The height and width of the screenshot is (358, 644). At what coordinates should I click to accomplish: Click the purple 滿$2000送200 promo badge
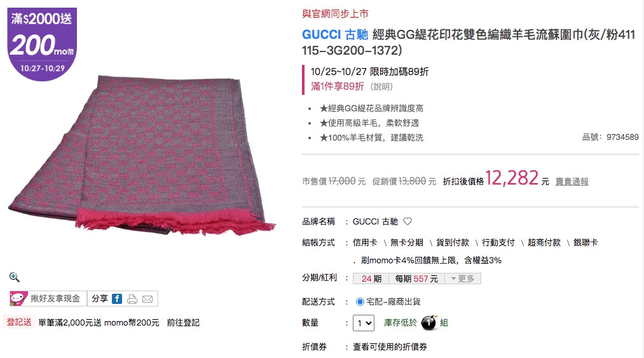(x=42, y=45)
